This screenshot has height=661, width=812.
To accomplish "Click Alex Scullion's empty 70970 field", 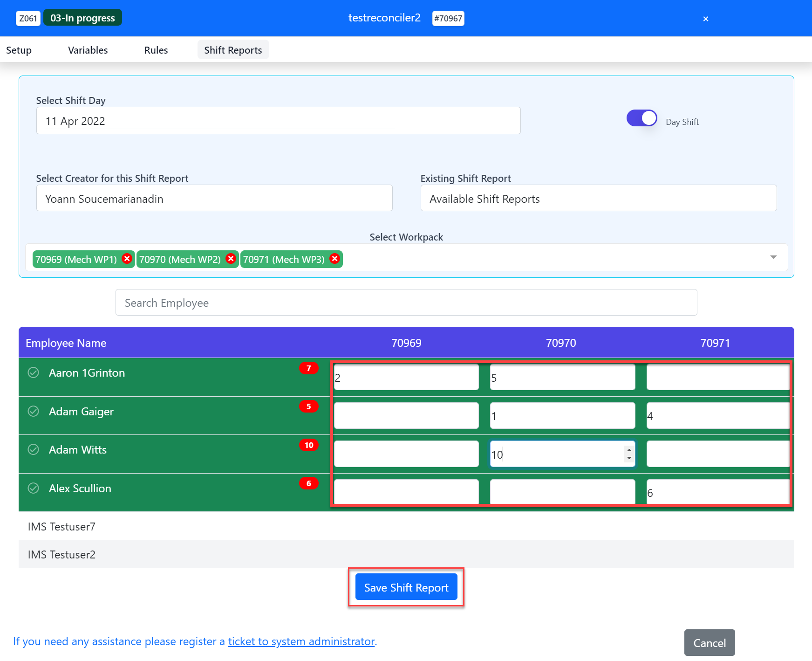I will point(562,492).
